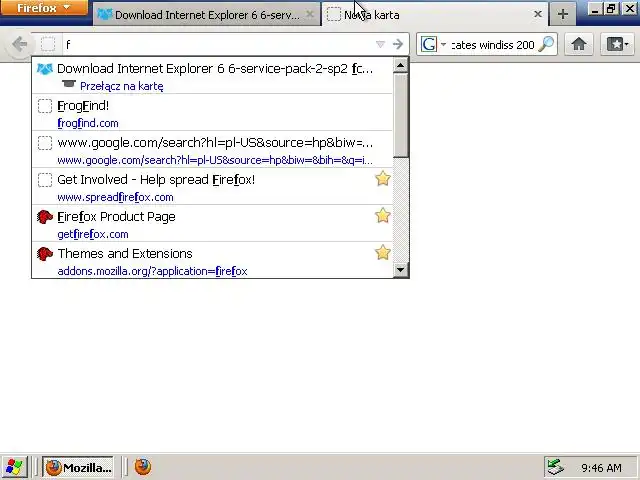Click the search box with 'windiss 200'
640x480 pixels.
[x=493, y=44]
